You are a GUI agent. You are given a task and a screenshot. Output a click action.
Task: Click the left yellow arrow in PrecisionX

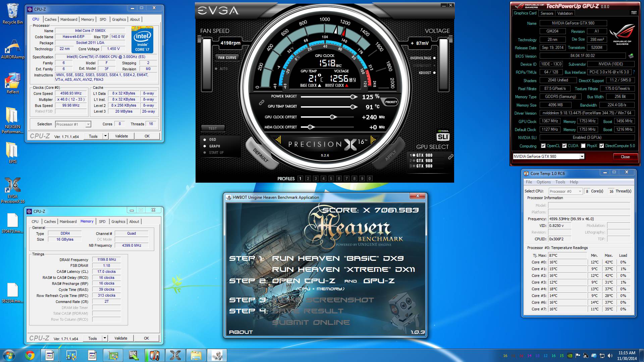pos(278,140)
